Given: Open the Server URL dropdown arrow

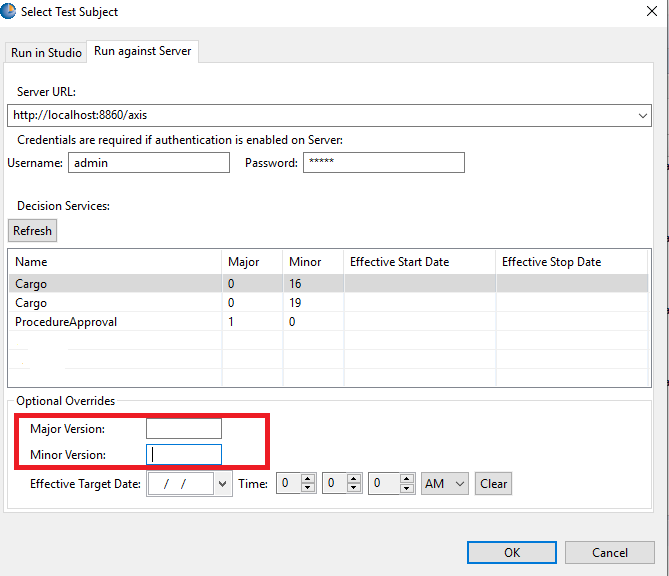Looking at the screenshot, I should click(x=643, y=116).
